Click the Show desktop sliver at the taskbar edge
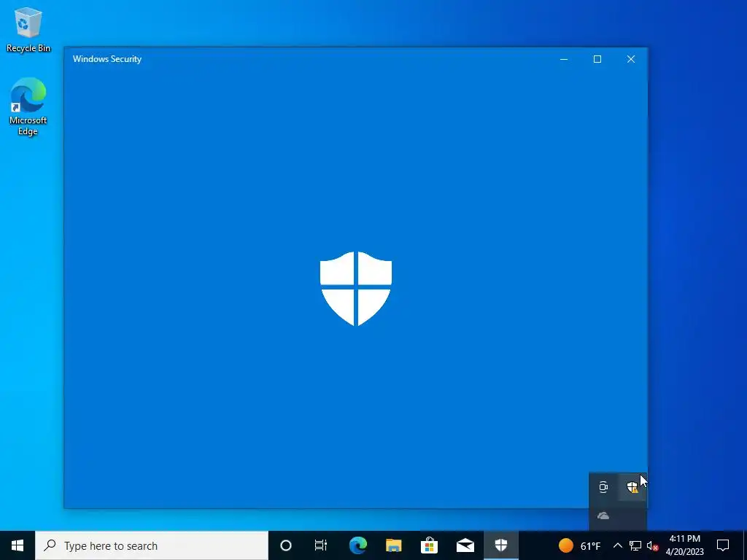The image size is (747, 560). [x=745, y=545]
